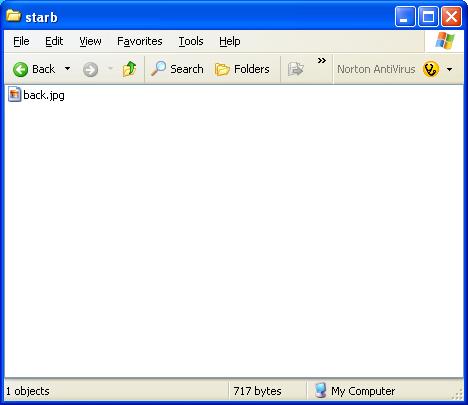Expand the Forward history dropdown arrow
This screenshot has height=405, width=468.
pos(110,69)
